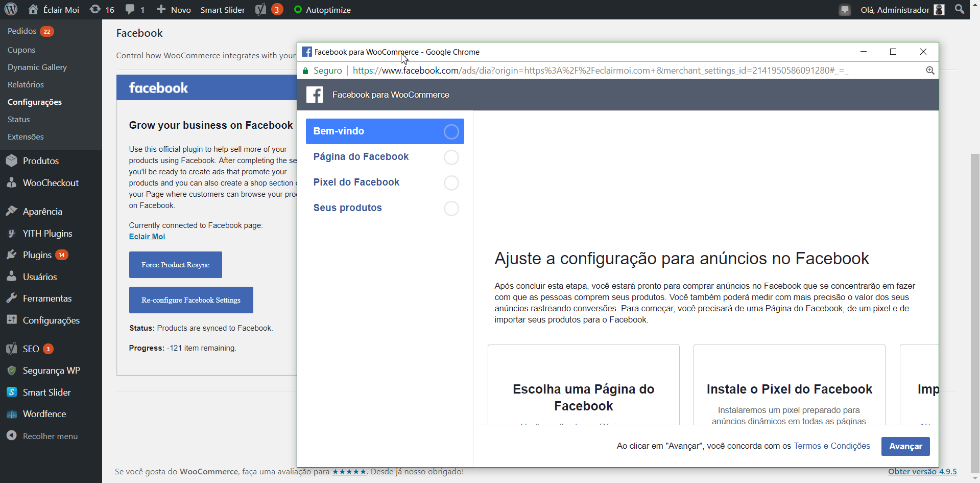Click the Wordfence icon in sidebar
980x483 pixels.
(12, 414)
